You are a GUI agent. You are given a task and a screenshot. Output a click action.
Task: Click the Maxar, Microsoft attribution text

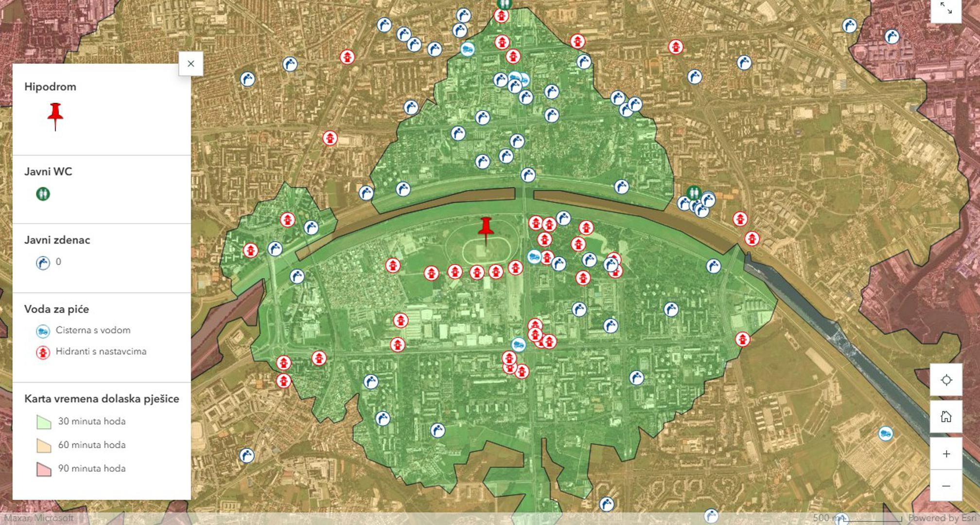pos(39,518)
